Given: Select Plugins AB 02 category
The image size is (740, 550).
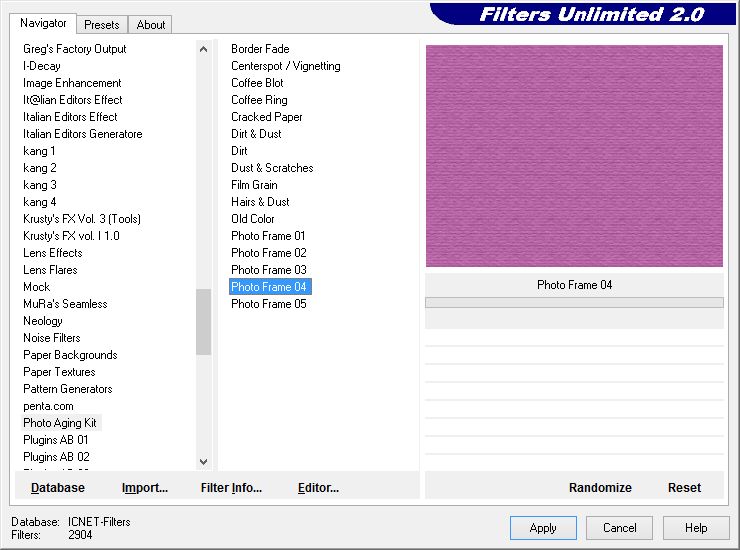Looking at the screenshot, I should click(56, 457).
